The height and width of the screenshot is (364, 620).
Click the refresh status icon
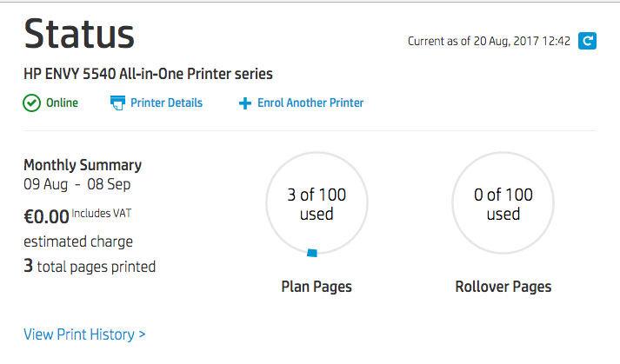tap(588, 41)
